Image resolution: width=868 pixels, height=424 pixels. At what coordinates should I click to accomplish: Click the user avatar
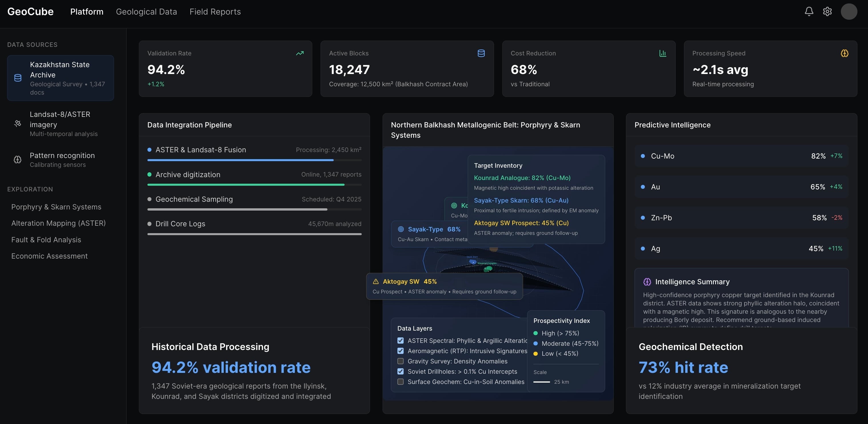(849, 11)
